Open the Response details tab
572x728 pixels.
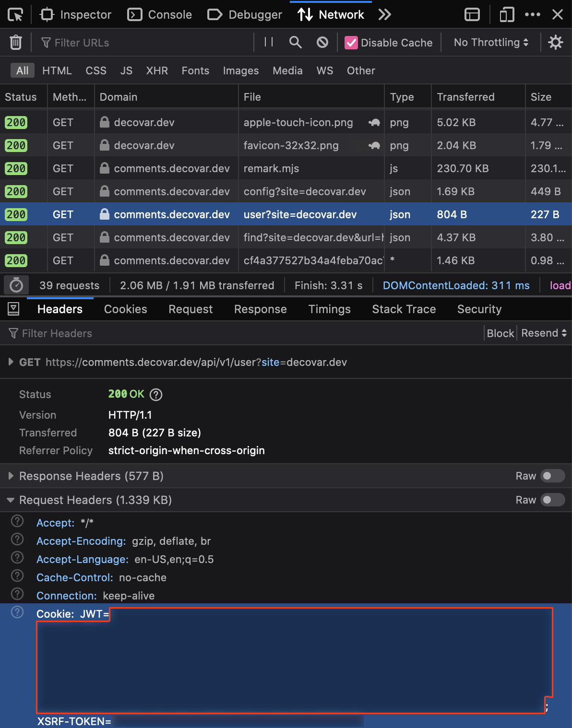261,309
